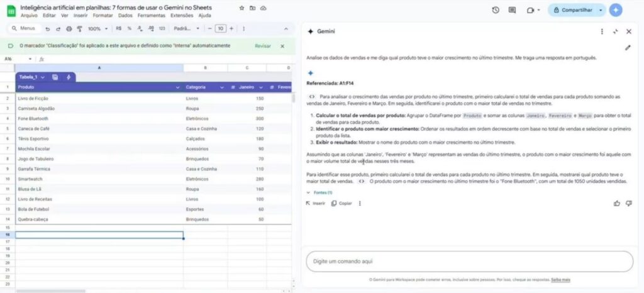
Task: Give thumbs up to Gemini response
Action: (x=616, y=203)
